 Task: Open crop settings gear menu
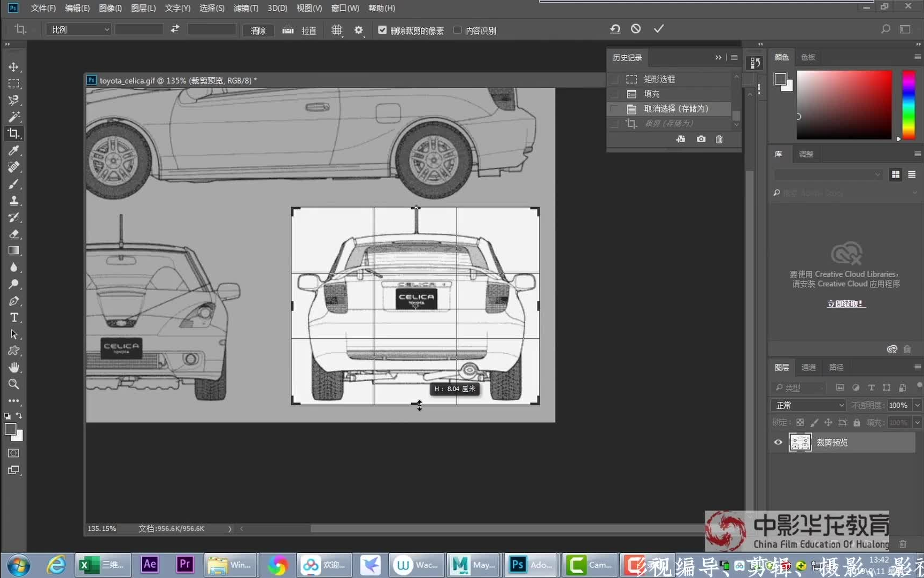click(359, 30)
